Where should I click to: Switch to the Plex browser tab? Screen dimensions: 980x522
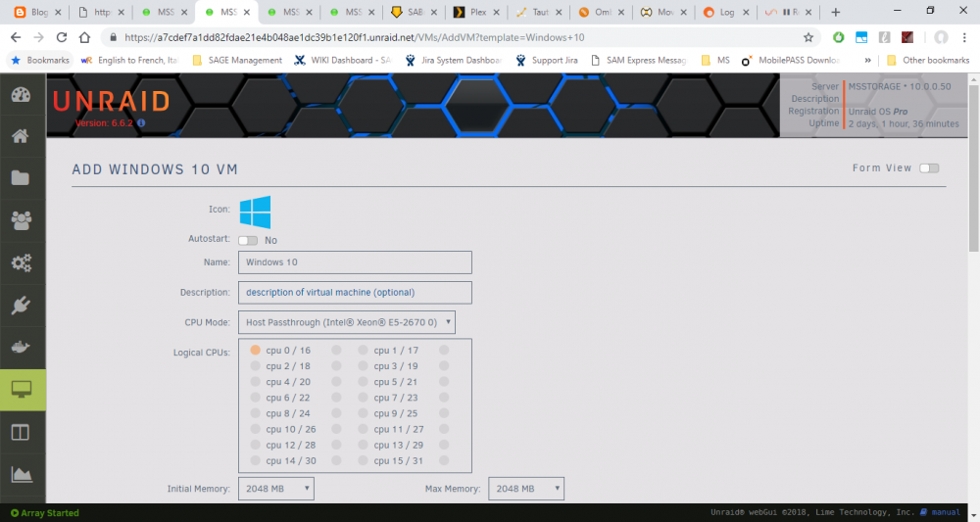[x=476, y=12]
